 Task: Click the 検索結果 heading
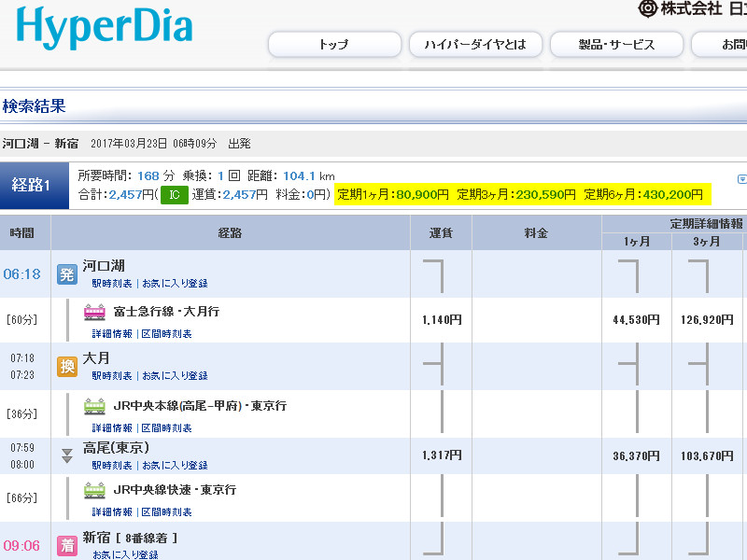point(34,105)
